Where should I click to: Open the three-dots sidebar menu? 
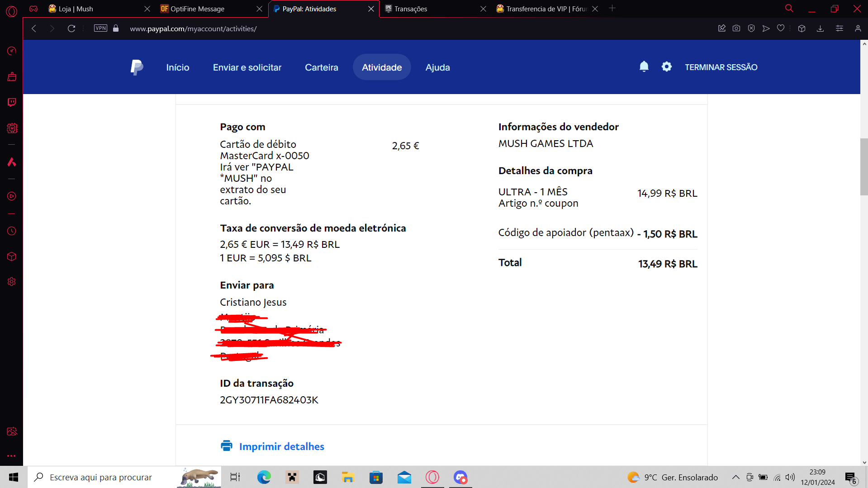click(12, 456)
